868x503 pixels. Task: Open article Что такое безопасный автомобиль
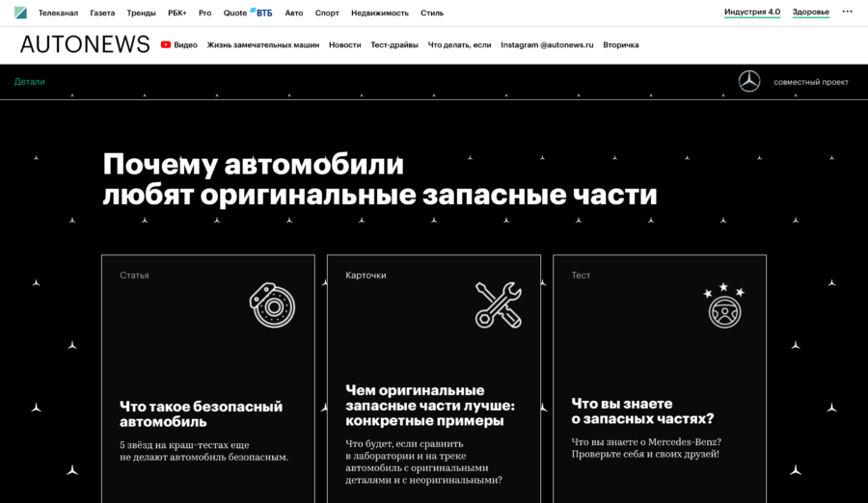tap(201, 413)
